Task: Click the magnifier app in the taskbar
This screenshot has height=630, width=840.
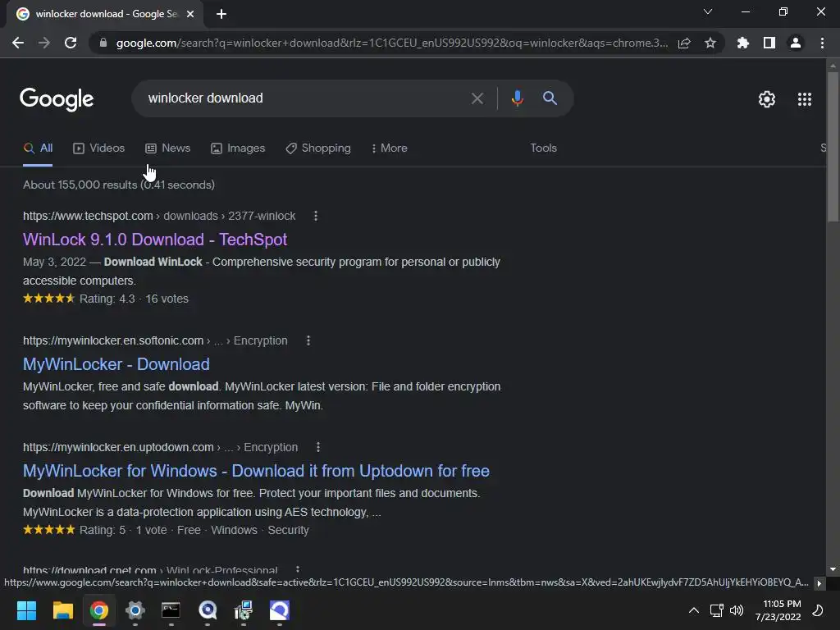Action: click(208, 610)
